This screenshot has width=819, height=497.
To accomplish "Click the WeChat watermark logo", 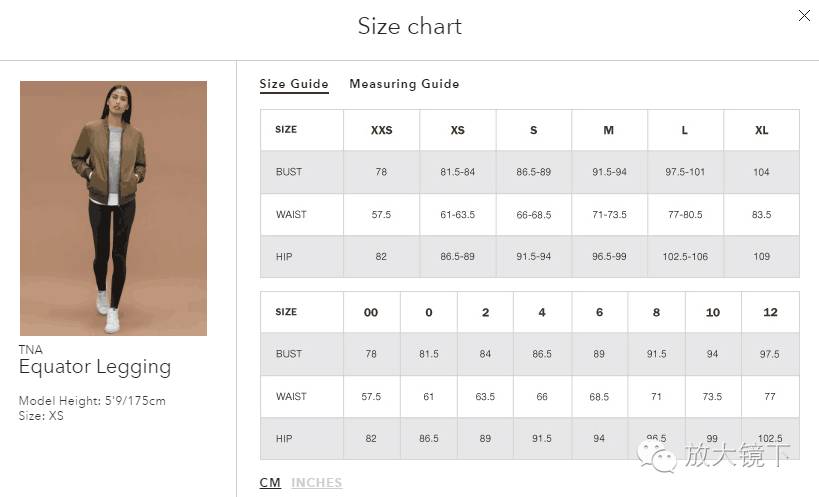I will (656, 456).
